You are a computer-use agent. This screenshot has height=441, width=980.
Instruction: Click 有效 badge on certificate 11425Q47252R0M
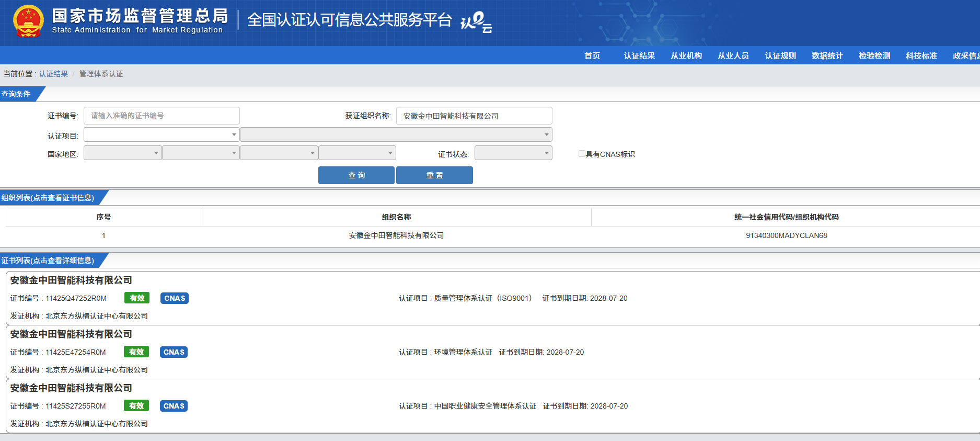(x=137, y=298)
